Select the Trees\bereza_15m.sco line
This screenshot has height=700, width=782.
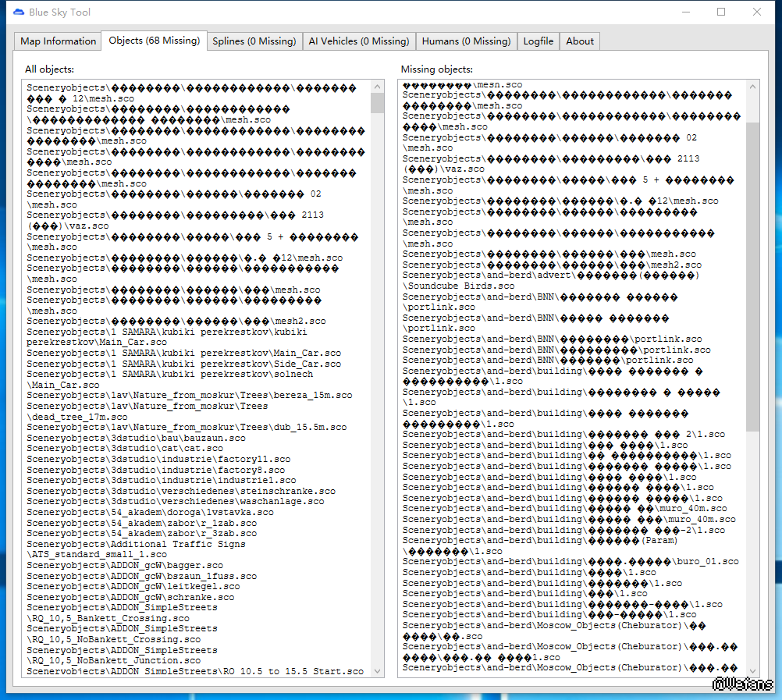click(x=189, y=395)
